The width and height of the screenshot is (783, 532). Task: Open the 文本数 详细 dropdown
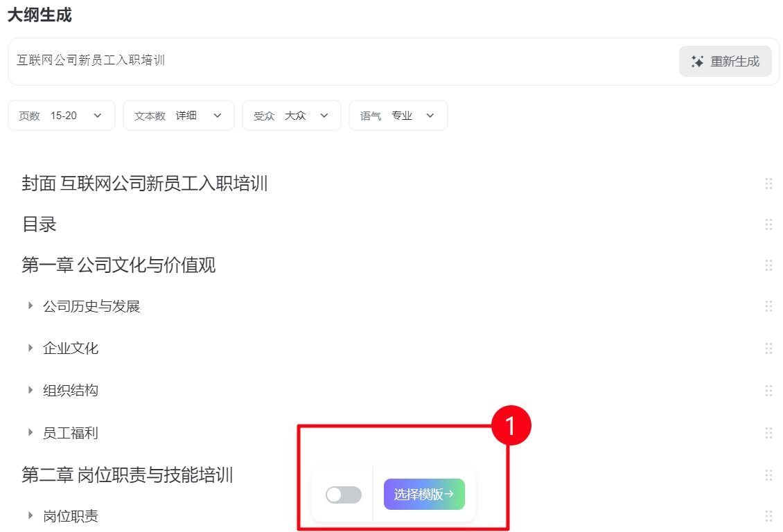tap(178, 116)
